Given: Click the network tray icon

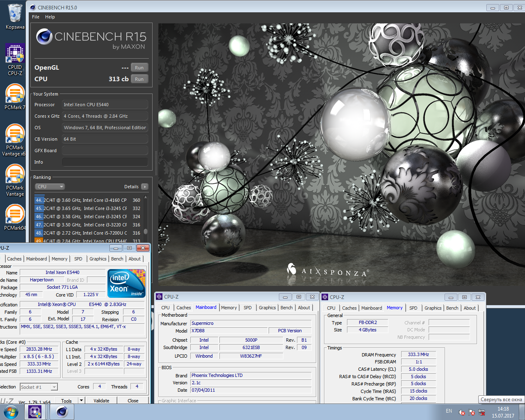Looking at the screenshot, I should click(x=482, y=412).
